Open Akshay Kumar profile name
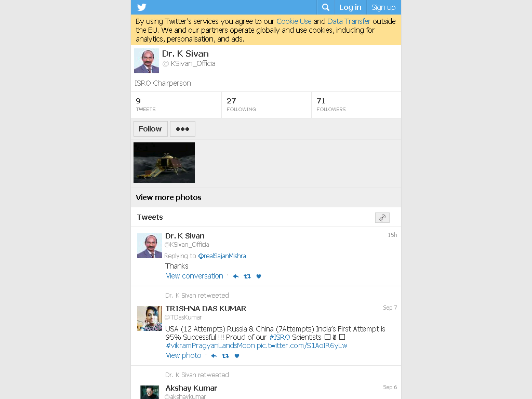 point(191,388)
